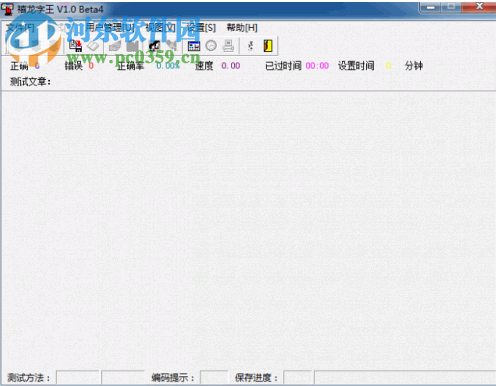The image size is (496, 386).
Task: Close the V1.0 Beta4 window
Action: [x=479, y=7]
